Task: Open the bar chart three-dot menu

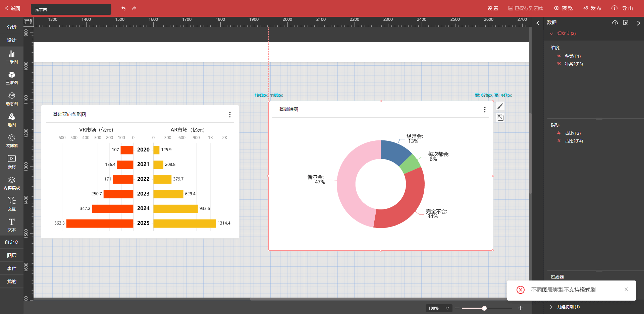Action: coord(230,115)
